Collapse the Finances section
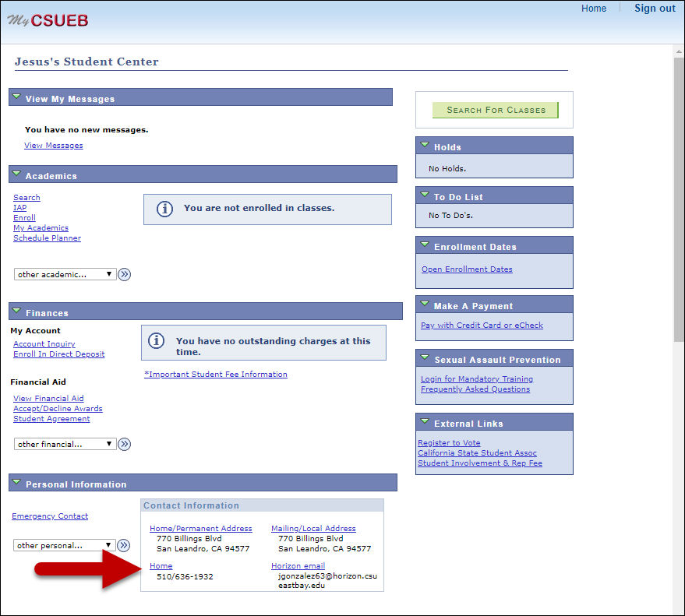Screen dimensions: 685x616 coord(16,311)
